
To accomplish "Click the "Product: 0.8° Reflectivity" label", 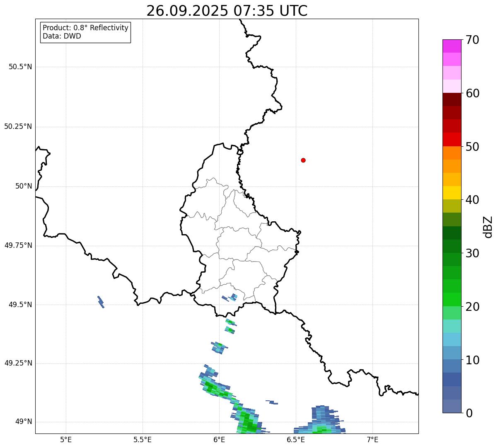I will (x=86, y=28).
